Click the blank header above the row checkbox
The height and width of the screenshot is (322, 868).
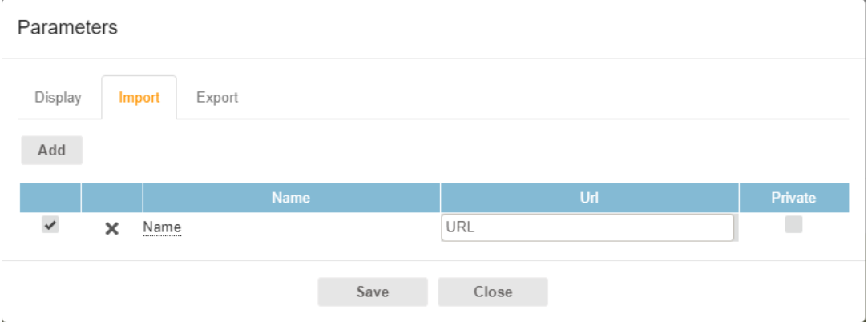50,197
